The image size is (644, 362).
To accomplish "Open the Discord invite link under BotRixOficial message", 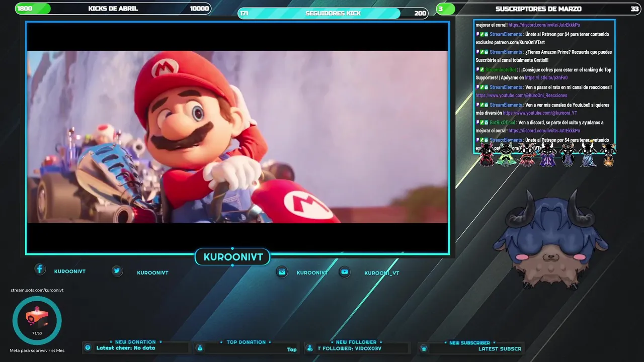I will (x=544, y=131).
